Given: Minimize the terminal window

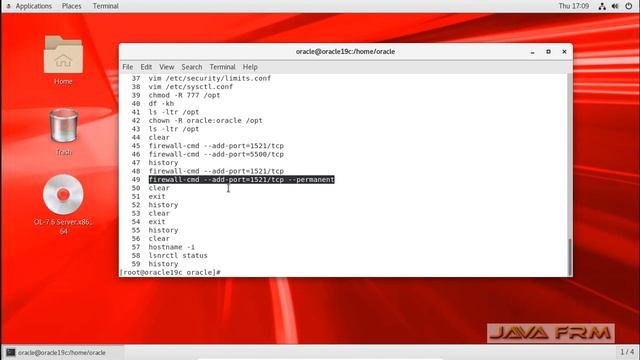Looking at the screenshot, I should (x=532, y=52).
